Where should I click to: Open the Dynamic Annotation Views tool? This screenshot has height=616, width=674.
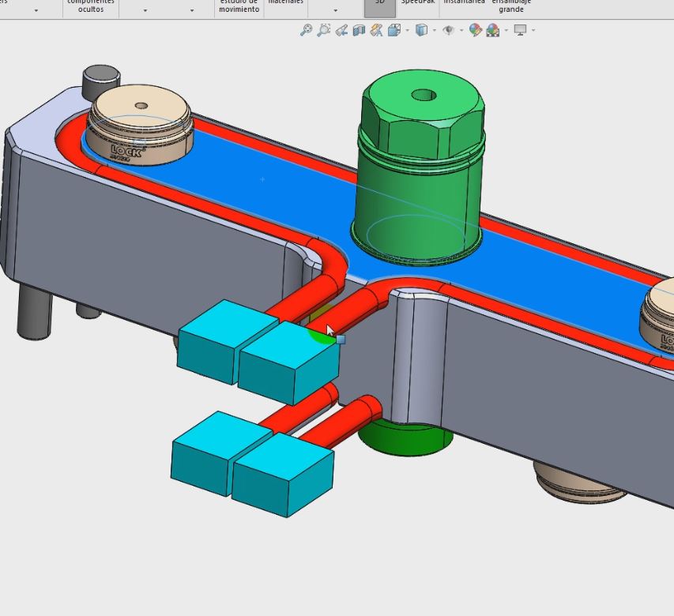pos(376,30)
